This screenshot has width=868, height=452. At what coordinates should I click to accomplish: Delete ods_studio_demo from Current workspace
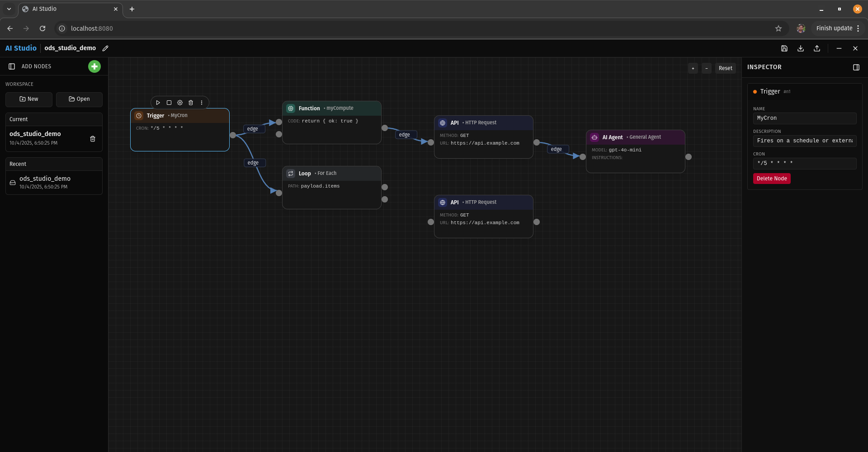click(x=93, y=139)
